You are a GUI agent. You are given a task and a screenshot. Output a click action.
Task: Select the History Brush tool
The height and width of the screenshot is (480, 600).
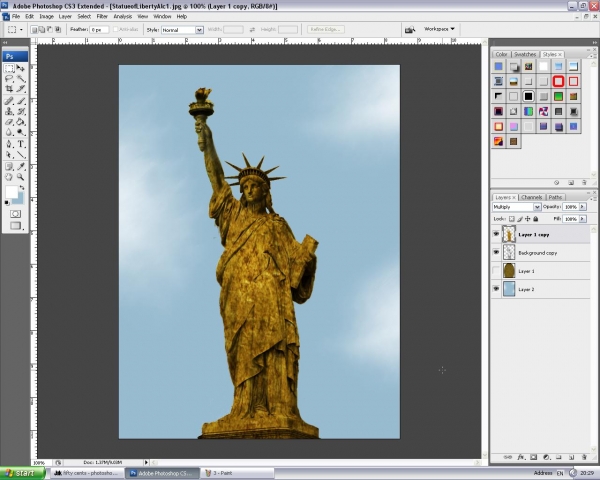(21, 111)
